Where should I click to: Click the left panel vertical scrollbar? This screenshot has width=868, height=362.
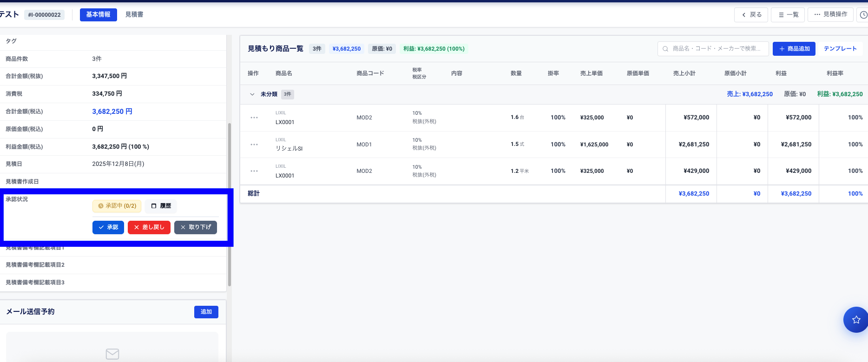230,204
